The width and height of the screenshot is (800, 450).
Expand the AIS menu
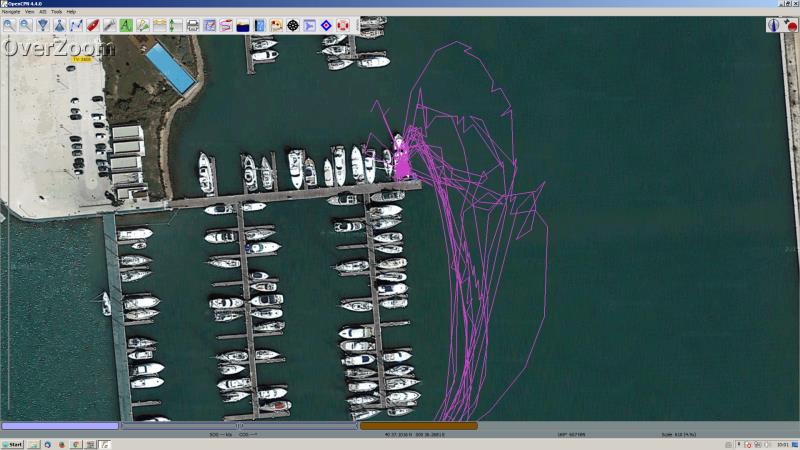click(x=43, y=11)
